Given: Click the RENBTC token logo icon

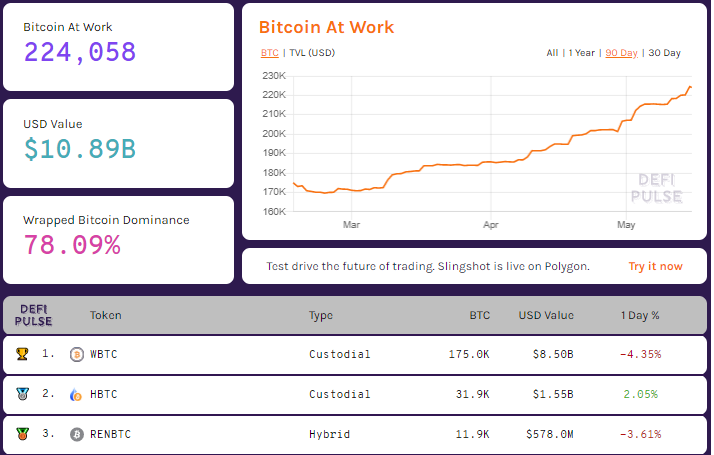Looking at the screenshot, I should [77, 435].
